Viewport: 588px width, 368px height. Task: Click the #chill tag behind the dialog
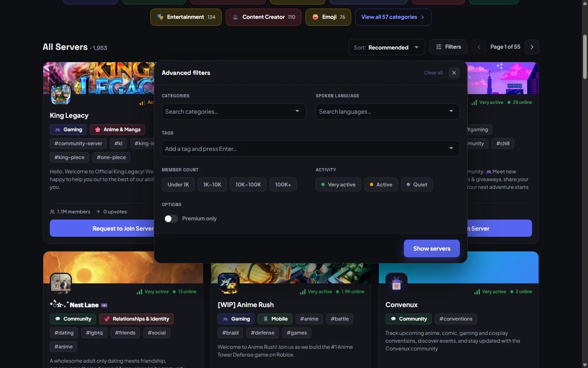pos(503,144)
